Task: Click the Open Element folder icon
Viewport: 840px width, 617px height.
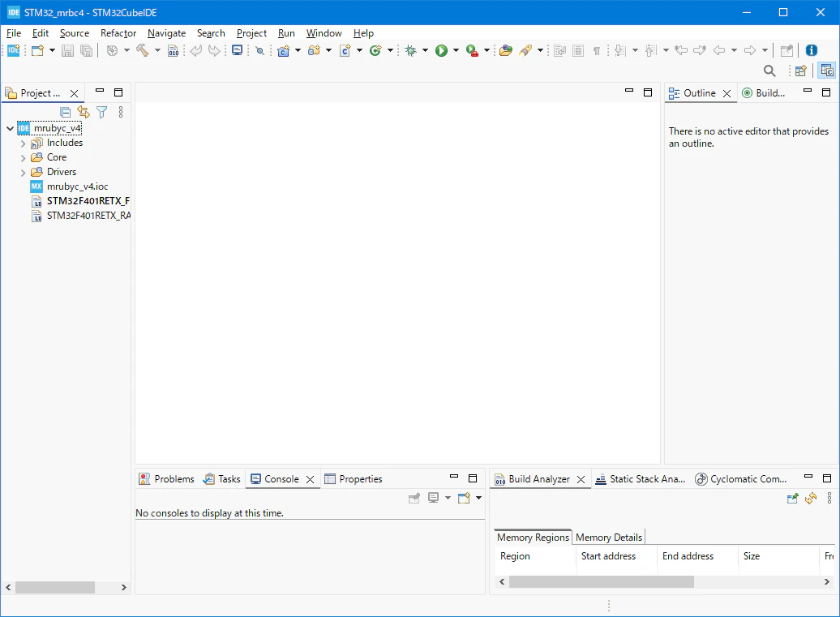Action: (506, 50)
